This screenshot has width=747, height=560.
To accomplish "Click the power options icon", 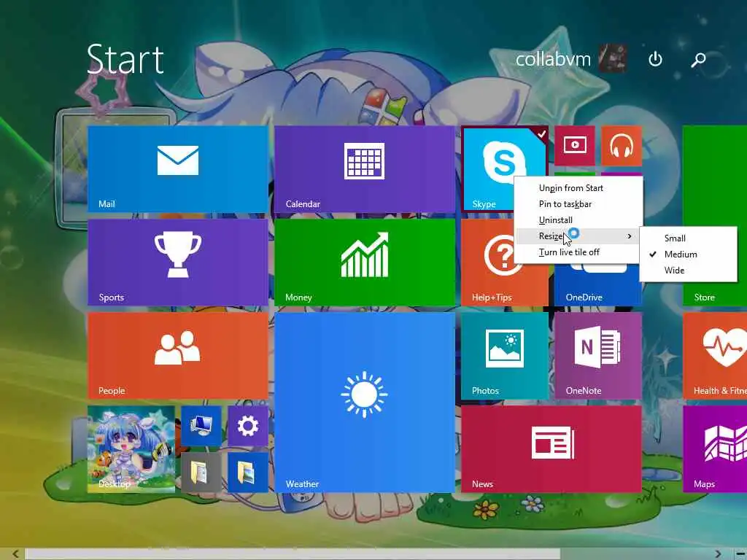I will coord(655,59).
